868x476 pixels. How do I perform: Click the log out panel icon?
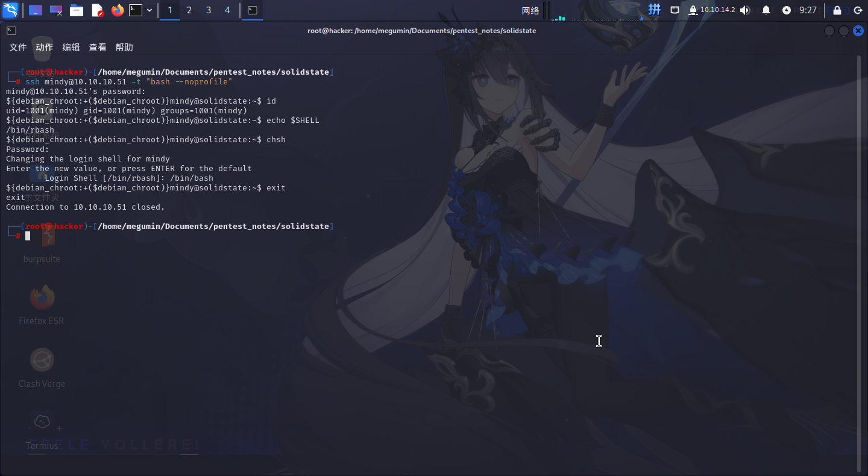coord(858,10)
